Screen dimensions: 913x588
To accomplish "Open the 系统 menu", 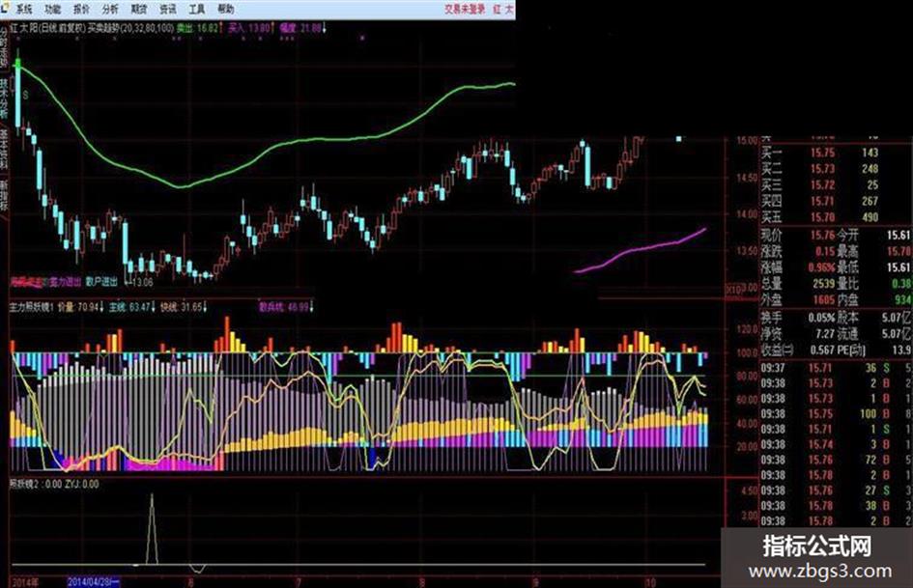I will [x=24, y=9].
